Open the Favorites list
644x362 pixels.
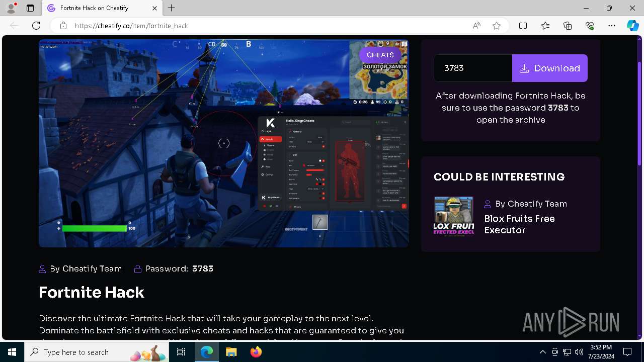coord(545,26)
